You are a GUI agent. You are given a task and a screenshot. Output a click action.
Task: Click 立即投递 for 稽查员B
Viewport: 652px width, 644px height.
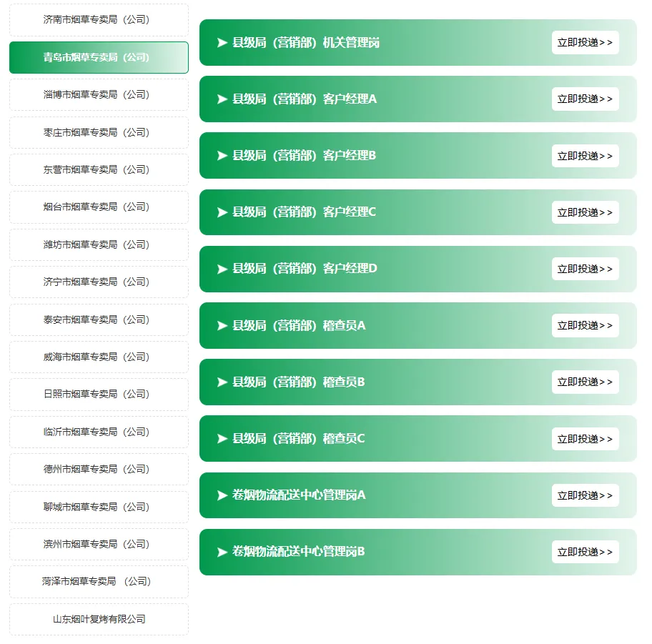click(x=585, y=382)
